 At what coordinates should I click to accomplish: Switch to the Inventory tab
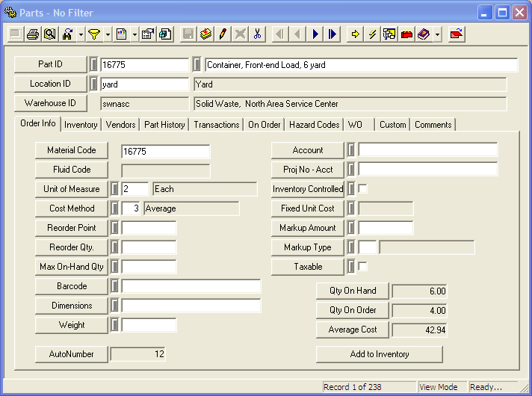(x=81, y=125)
